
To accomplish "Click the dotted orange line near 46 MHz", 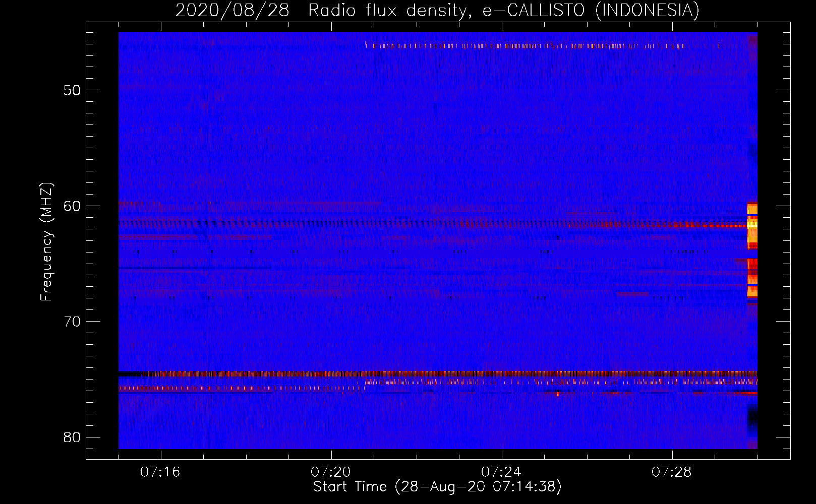I will [524, 46].
